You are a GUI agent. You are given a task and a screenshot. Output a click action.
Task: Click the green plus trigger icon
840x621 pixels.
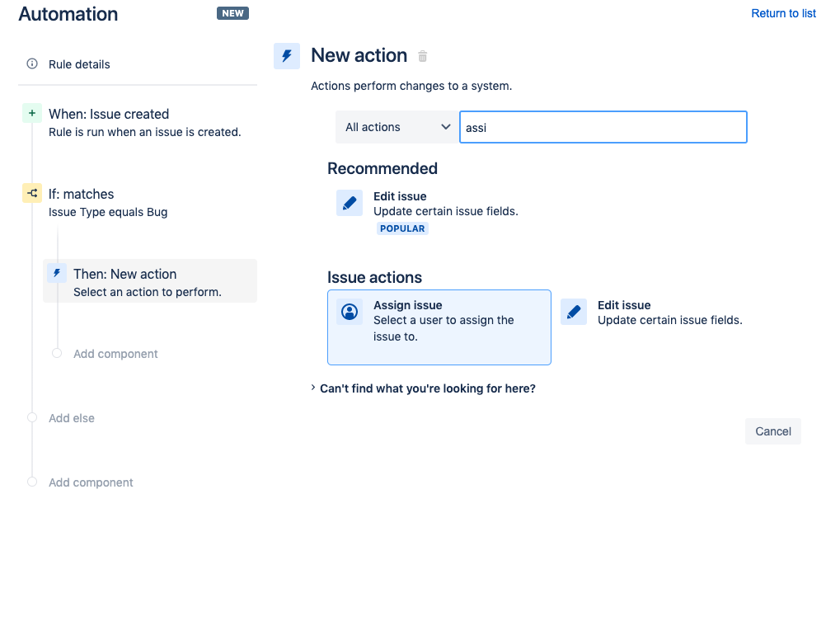[x=31, y=113]
